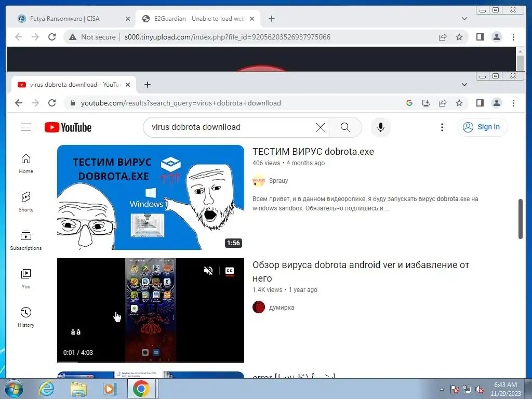Viewport: 532px width, 399px height.
Task: Bookmark the YouTube results page
Action: coord(459,103)
